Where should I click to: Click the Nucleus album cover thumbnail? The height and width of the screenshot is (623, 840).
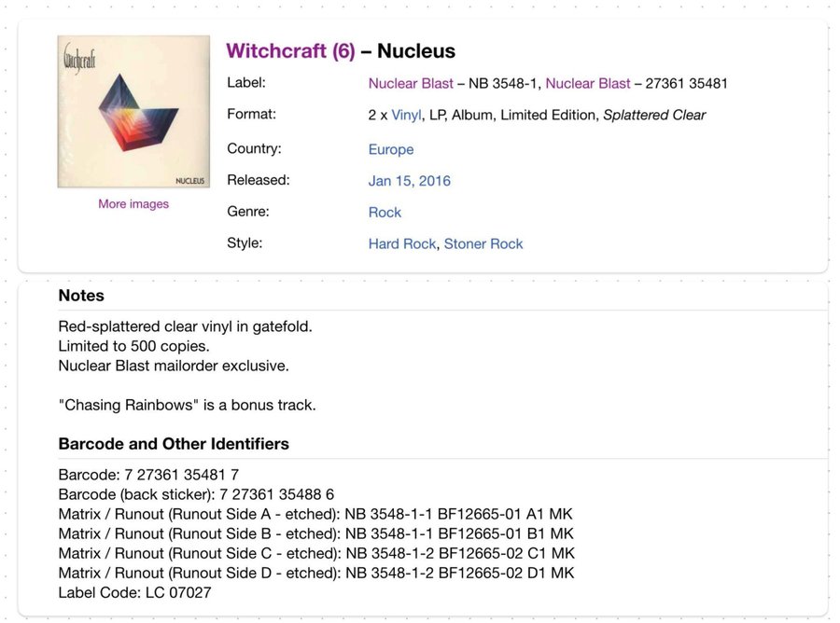(133, 112)
